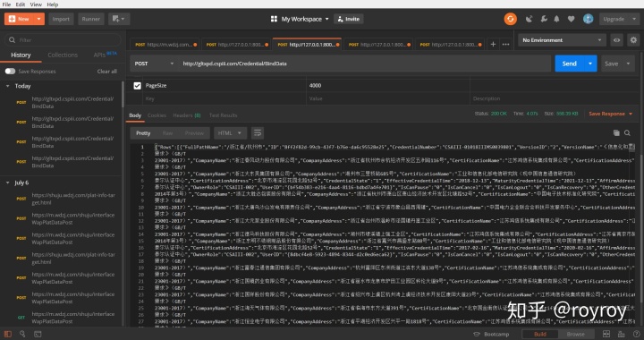Collapse the Today history group
This screenshot has width=644, height=340.
click(x=7, y=86)
